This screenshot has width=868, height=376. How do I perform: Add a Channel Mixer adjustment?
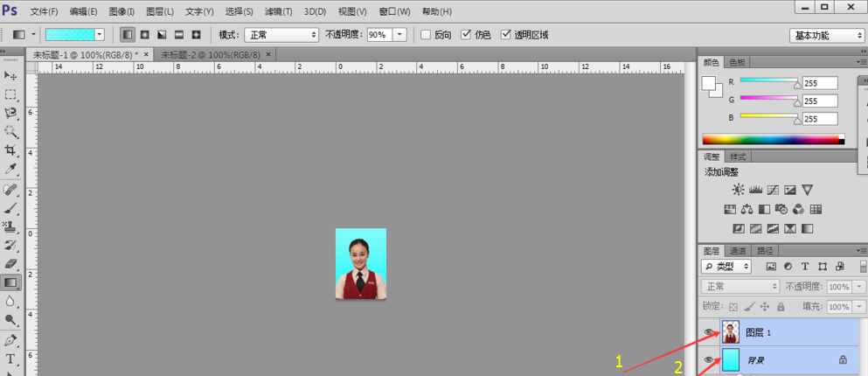tap(798, 209)
